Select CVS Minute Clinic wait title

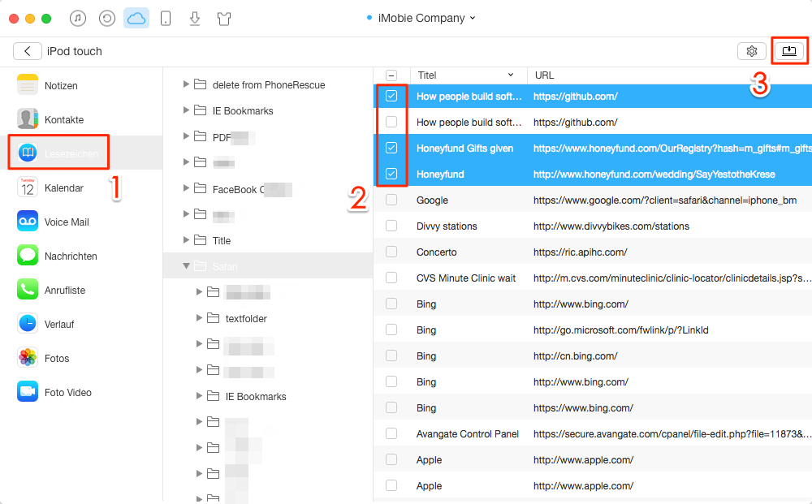point(466,278)
